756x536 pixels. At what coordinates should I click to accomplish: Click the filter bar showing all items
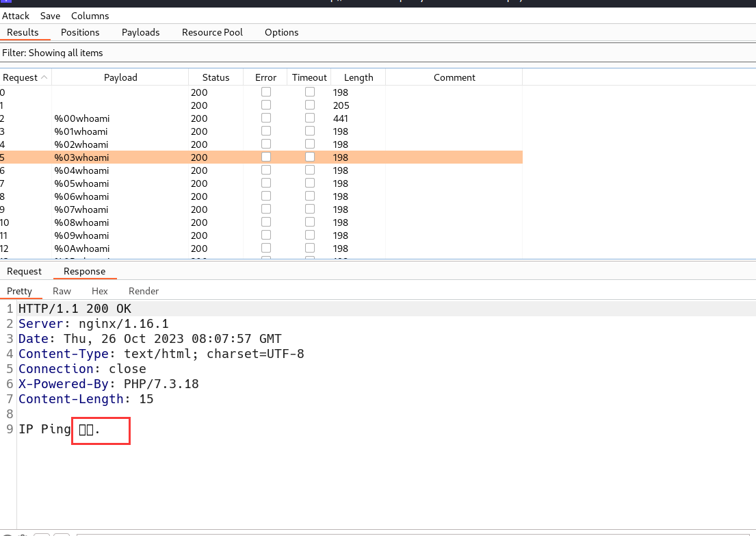tap(378, 53)
